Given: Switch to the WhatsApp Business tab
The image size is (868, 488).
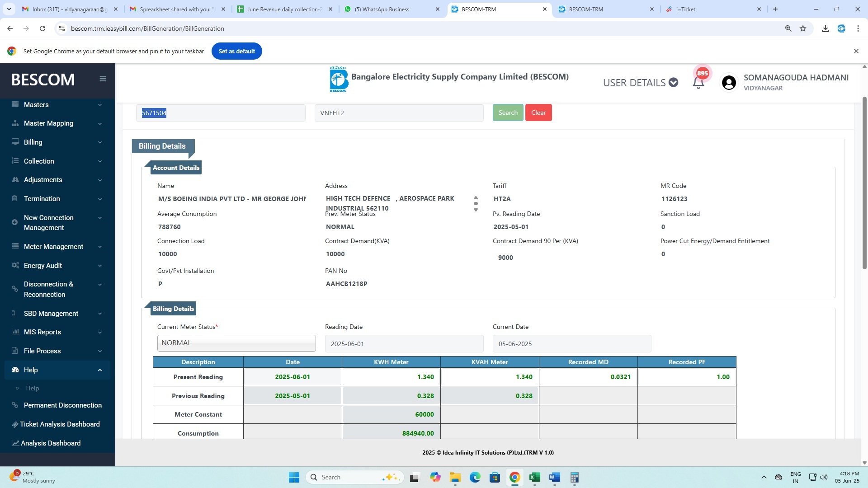Looking at the screenshot, I should pyautogui.click(x=392, y=9).
